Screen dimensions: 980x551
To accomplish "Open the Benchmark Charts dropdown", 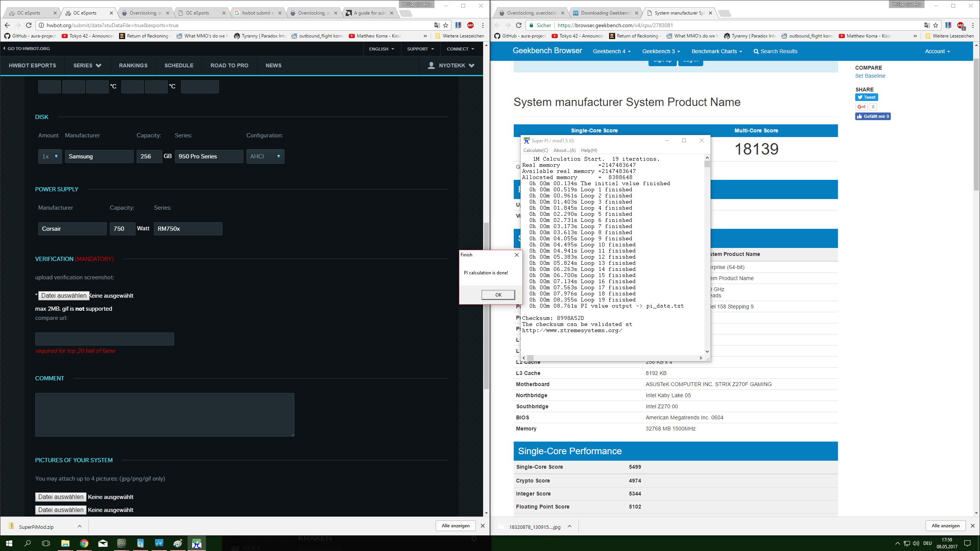I will point(717,51).
